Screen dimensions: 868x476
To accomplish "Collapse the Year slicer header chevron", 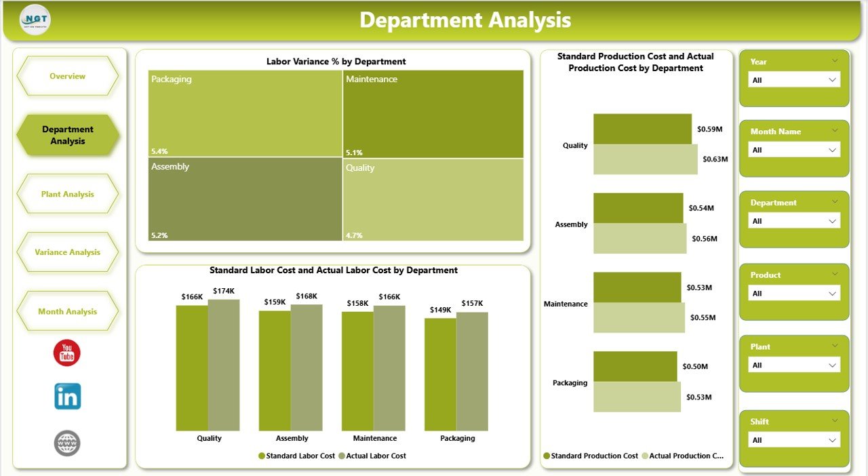I will click(834, 60).
